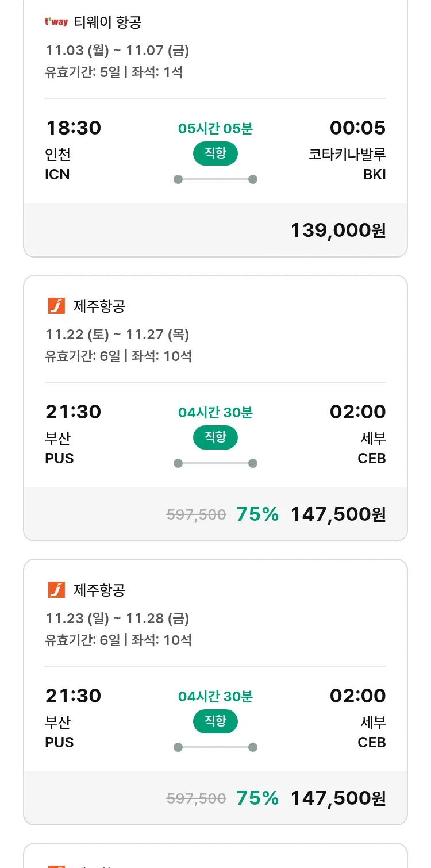
Task: Click the T'way airline logo
Action: click(56, 22)
